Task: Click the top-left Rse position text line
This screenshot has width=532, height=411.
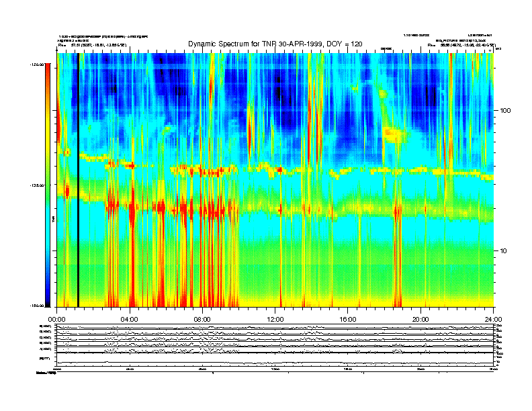Action: point(92,45)
